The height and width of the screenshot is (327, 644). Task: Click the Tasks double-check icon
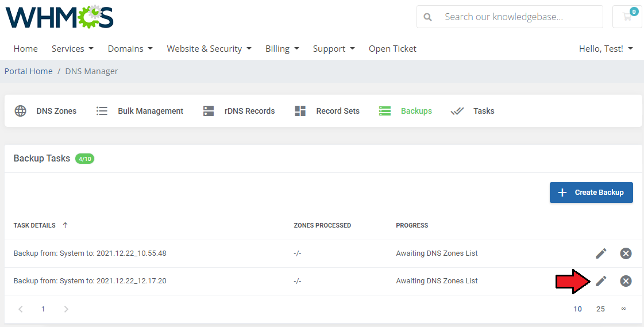click(457, 111)
